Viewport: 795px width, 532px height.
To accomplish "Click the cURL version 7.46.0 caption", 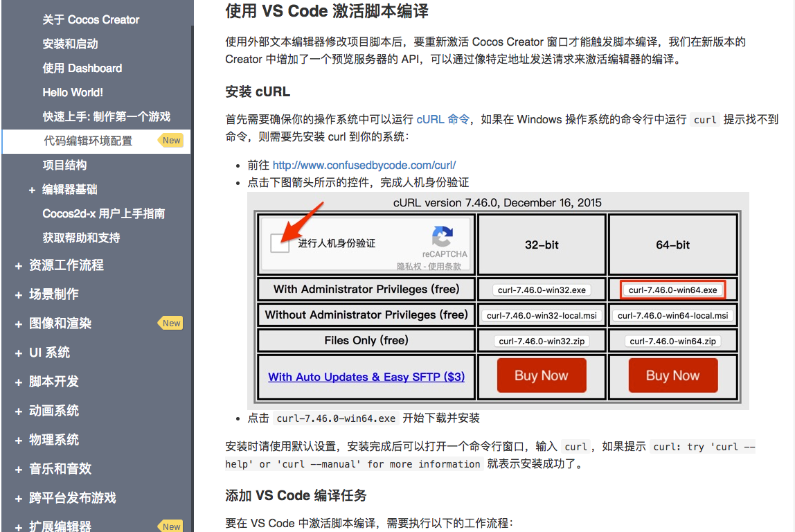I will 497,203.
